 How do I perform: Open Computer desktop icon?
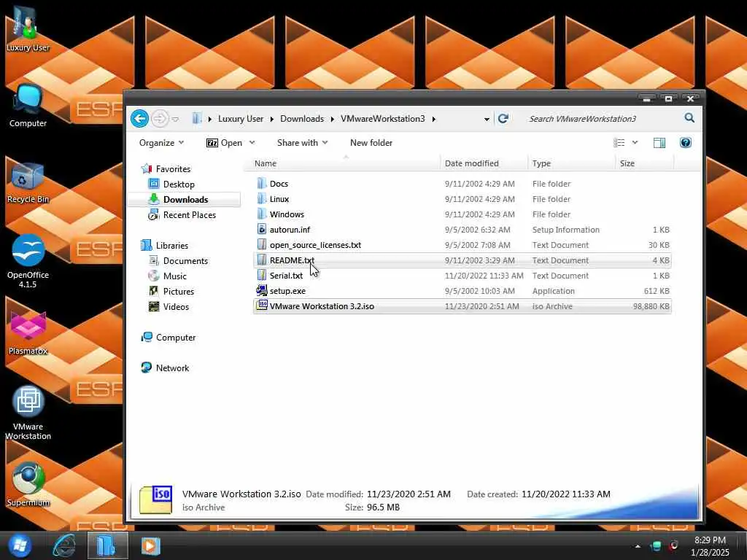[x=28, y=106]
